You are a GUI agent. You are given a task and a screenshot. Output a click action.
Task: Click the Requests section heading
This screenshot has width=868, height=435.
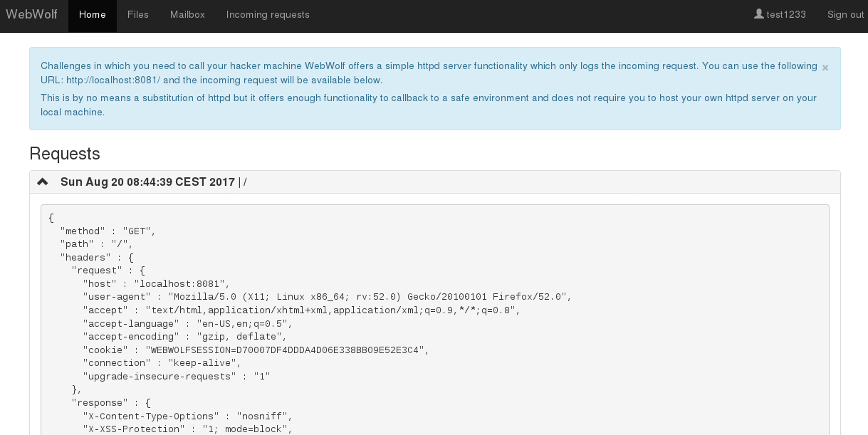[x=65, y=153]
